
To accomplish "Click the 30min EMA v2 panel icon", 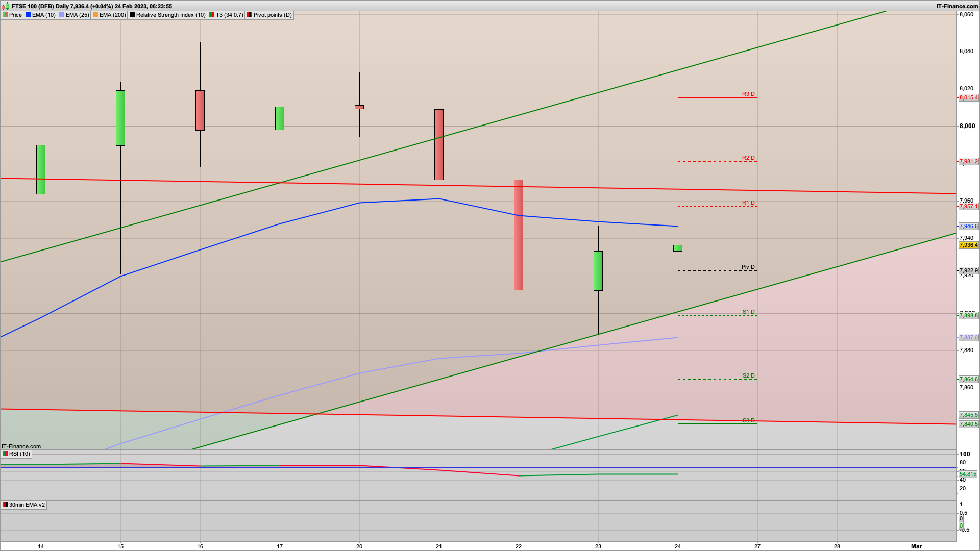I will click(x=5, y=505).
